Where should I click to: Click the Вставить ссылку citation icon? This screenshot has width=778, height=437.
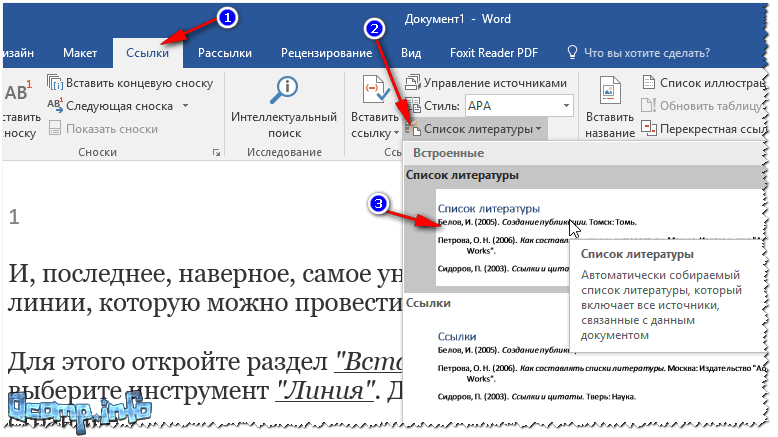[x=374, y=89]
